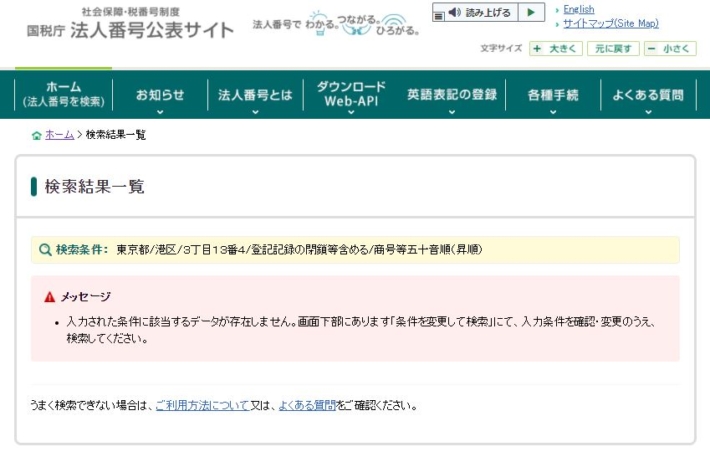710x457 pixels.
Task: Click the red warning icon by メッセージ
Action: 49,297
